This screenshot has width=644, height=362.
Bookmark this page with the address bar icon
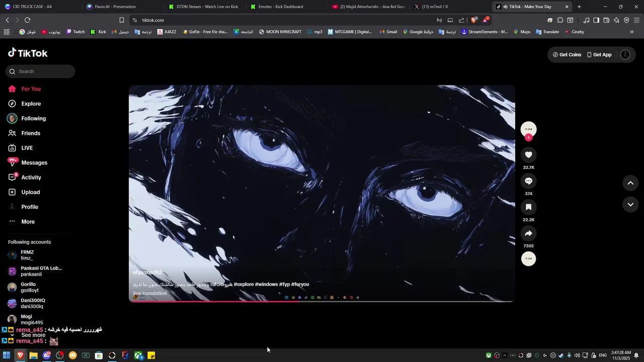[122, 20]
